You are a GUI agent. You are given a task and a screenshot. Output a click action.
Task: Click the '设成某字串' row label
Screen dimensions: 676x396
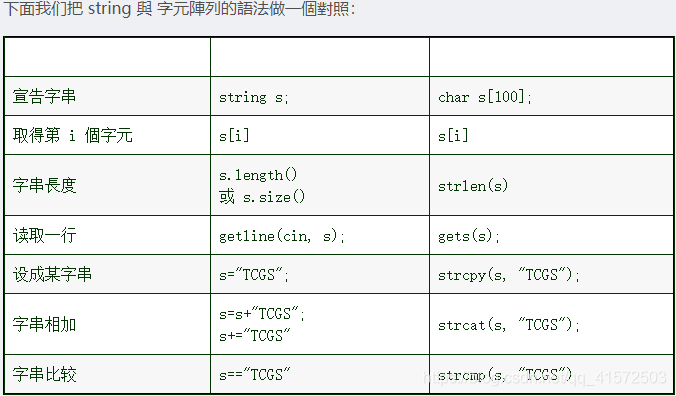[x=52, y=274]
